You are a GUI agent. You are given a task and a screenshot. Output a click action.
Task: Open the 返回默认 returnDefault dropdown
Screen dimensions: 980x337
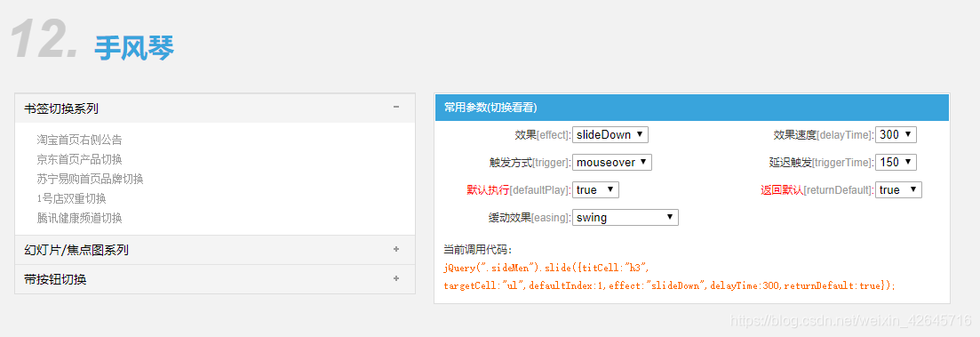[899, 189]
